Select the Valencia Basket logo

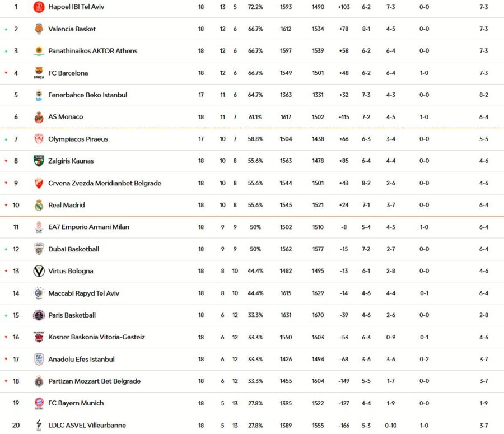(x=38, y=29)
